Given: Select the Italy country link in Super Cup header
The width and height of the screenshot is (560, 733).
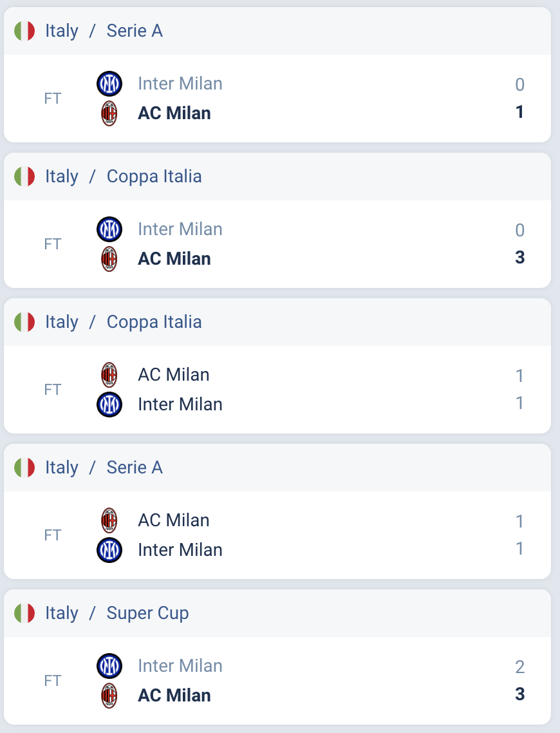Looking at the screenshot, I should (62, 613).
